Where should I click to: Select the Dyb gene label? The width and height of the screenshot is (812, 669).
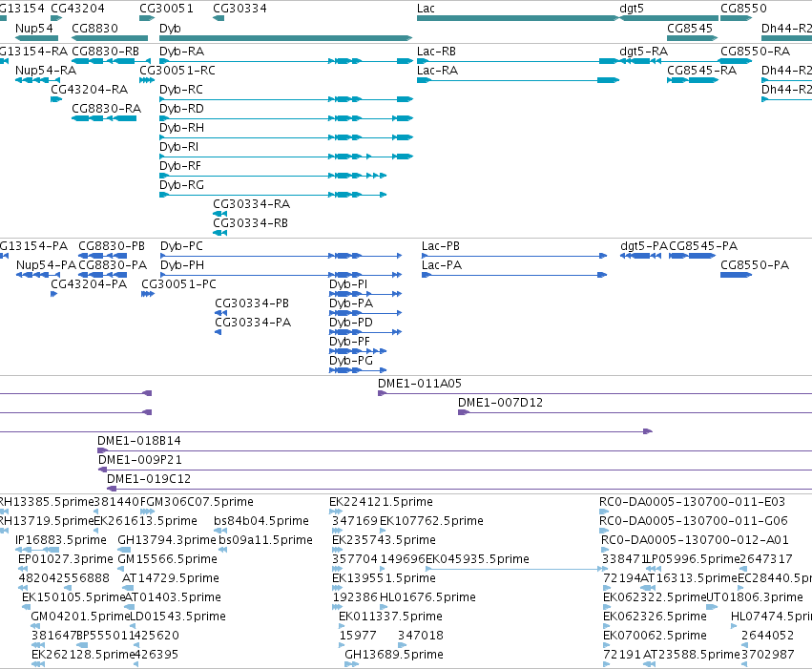tap(170, 29)
